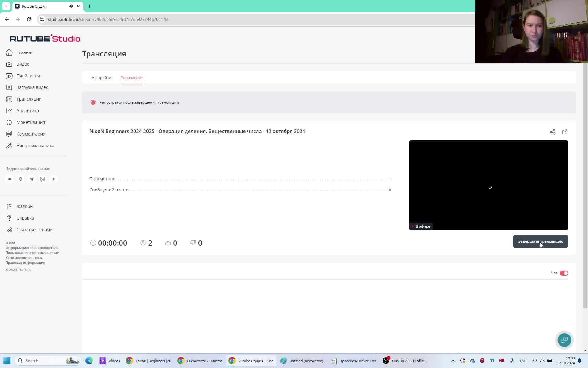Open OBS from the Windows taskbar
The image size is (588, 368).
click(405, 361)
